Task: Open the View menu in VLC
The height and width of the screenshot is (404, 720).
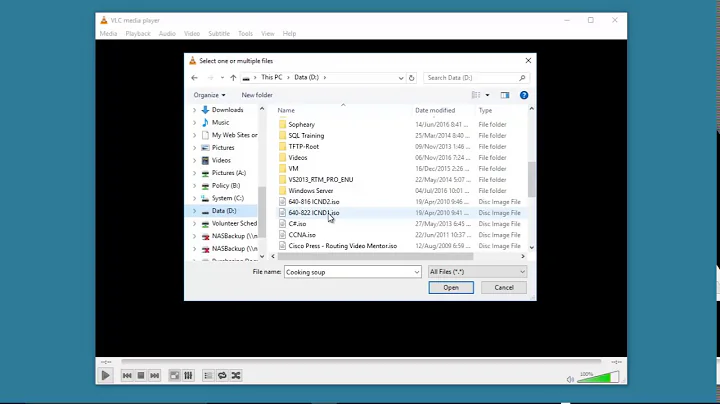Action: (x=268, y=34)
